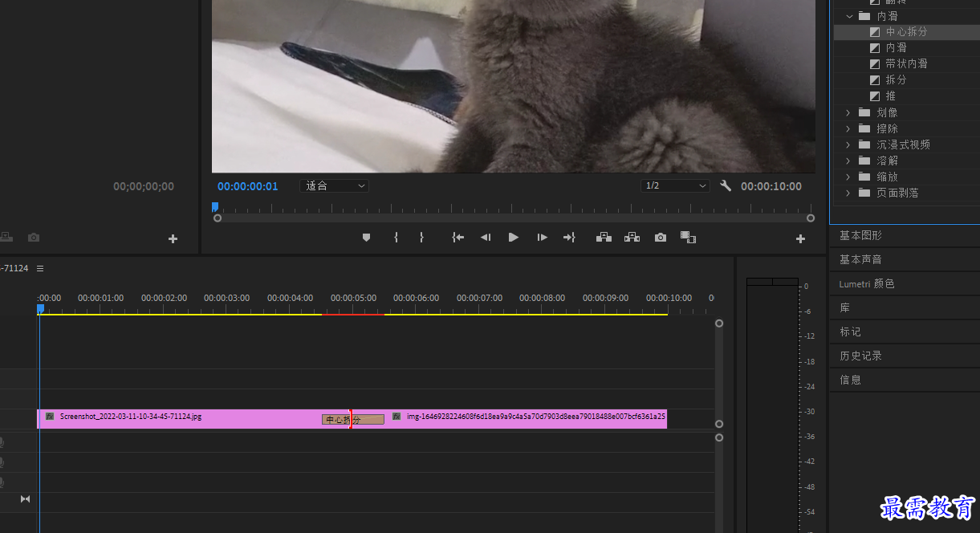Expand the 溶解 effects folder
Viewport: 980px width, 533px height.
(848, 161)
